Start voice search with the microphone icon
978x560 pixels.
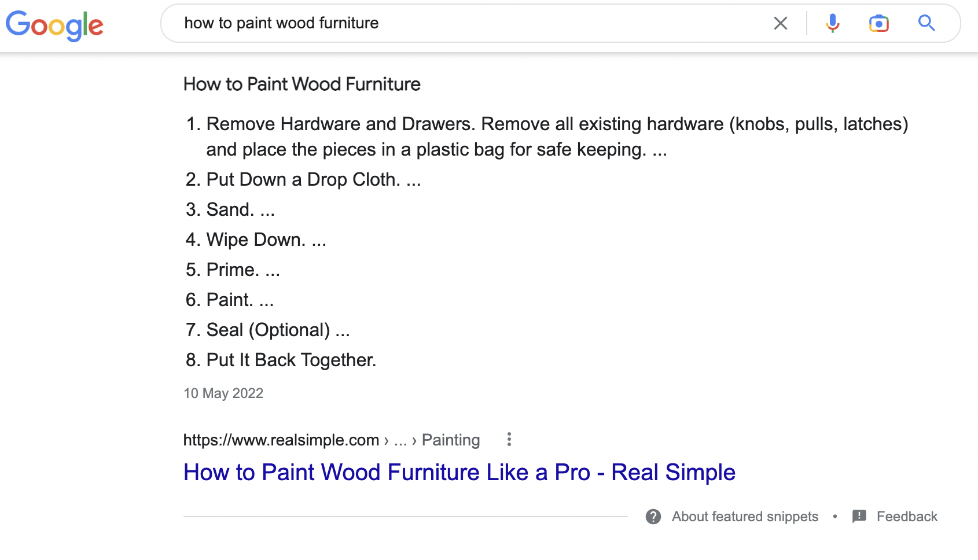tap(832, 23)
